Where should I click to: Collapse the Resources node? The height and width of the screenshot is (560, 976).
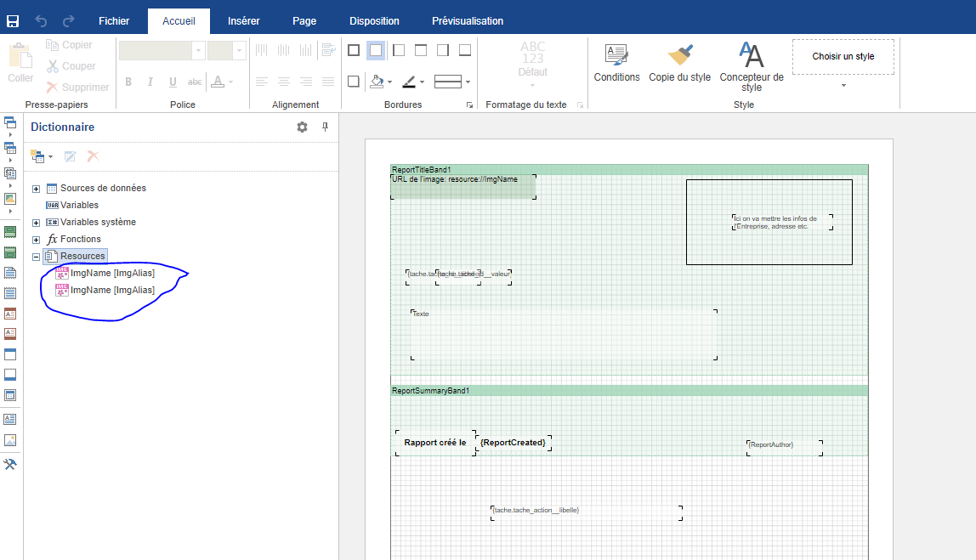[x=36, y=257]
